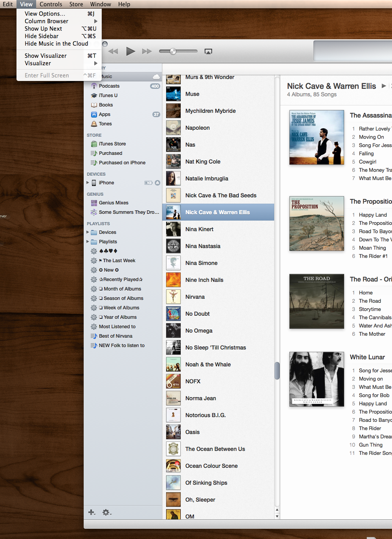Add a new playlist with plus button
Image resolution: width=392 pixels, height=539 pixels.
[x=92, y=512]
